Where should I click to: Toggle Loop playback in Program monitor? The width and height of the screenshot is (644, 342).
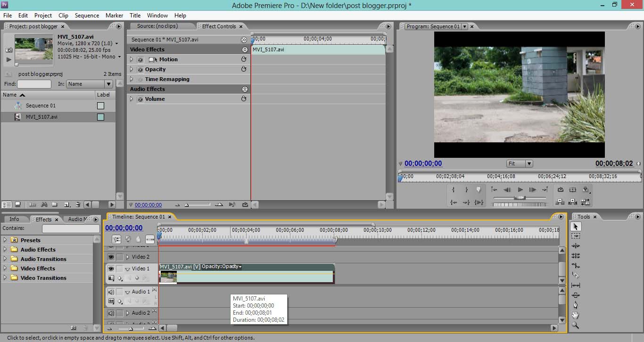560,190
